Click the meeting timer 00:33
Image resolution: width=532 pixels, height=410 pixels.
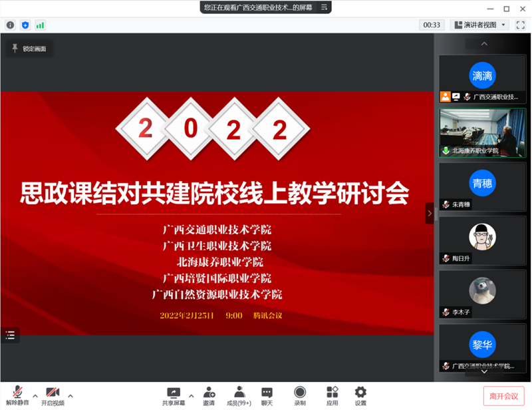point(432,25)
